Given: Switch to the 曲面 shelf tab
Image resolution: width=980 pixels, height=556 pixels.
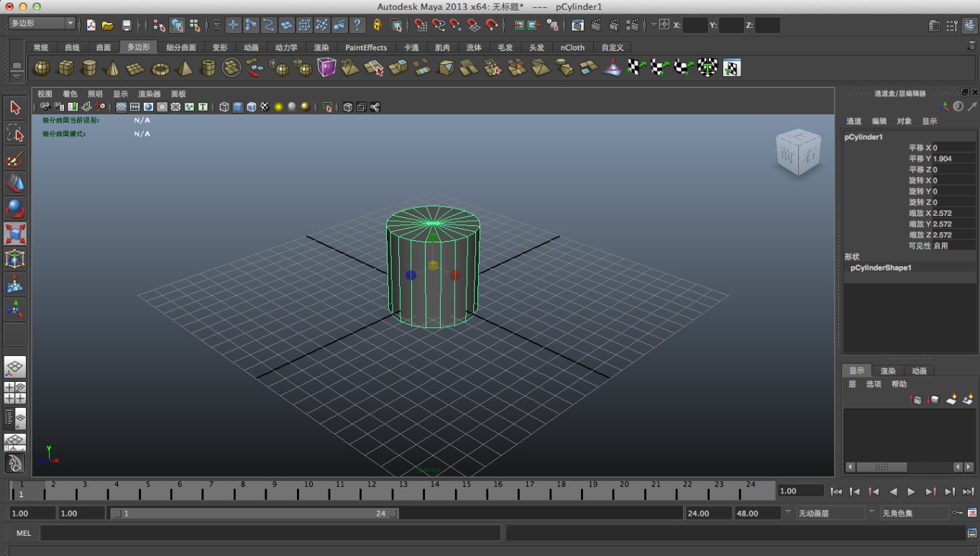Looking at the screenshot, I should (104, 47).
